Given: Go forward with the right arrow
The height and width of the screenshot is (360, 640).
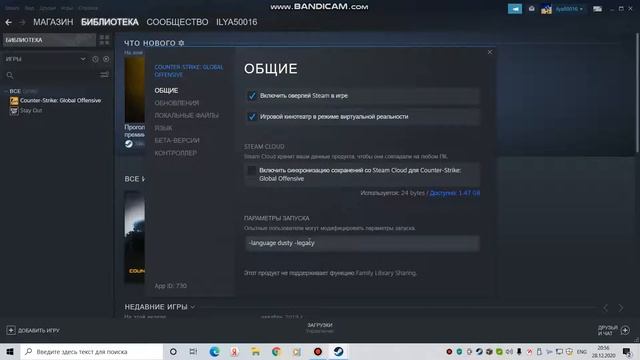Looking at the screenshot, I should coord(22,22).
